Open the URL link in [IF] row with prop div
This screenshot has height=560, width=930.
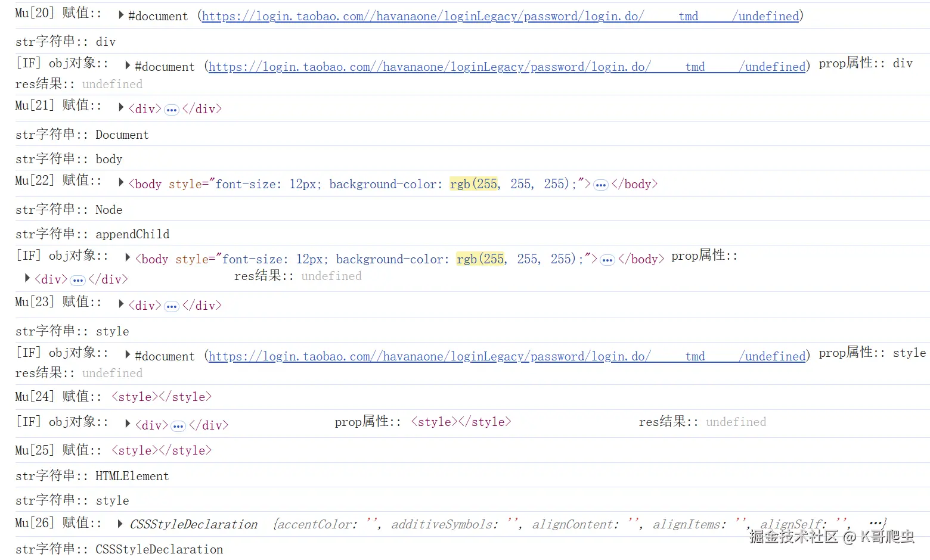click(x=507, y=67)
